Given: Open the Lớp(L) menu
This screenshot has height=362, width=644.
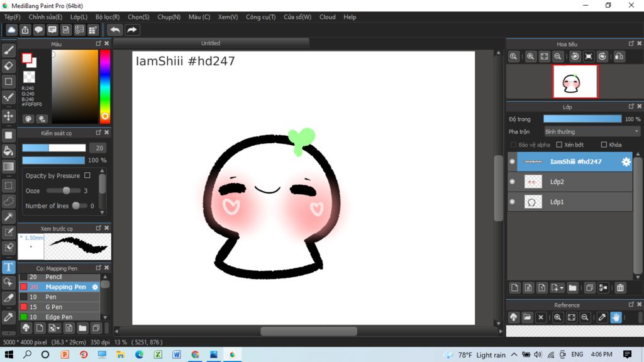Looking at the screenshot, I should (x=79, y=17).
